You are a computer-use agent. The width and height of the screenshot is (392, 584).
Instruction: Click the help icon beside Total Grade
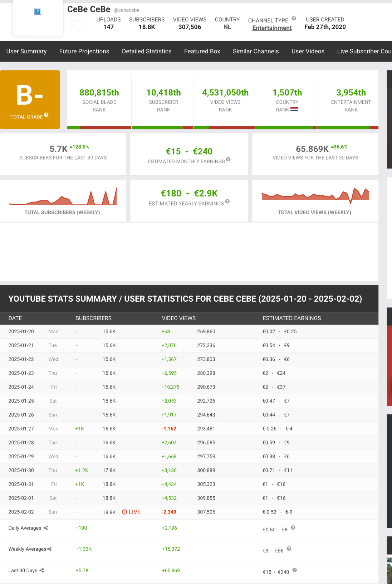click(46, 115)
